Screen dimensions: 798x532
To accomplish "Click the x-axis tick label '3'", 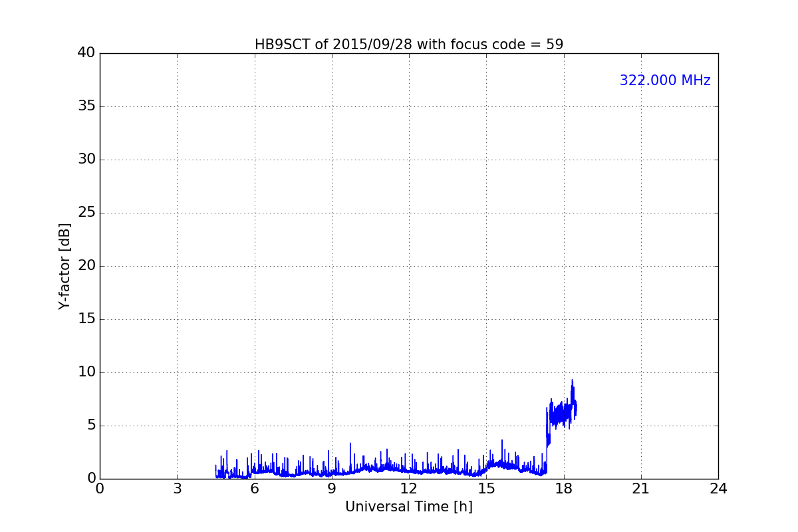I will pyautogui.click(x=177, y=489).
